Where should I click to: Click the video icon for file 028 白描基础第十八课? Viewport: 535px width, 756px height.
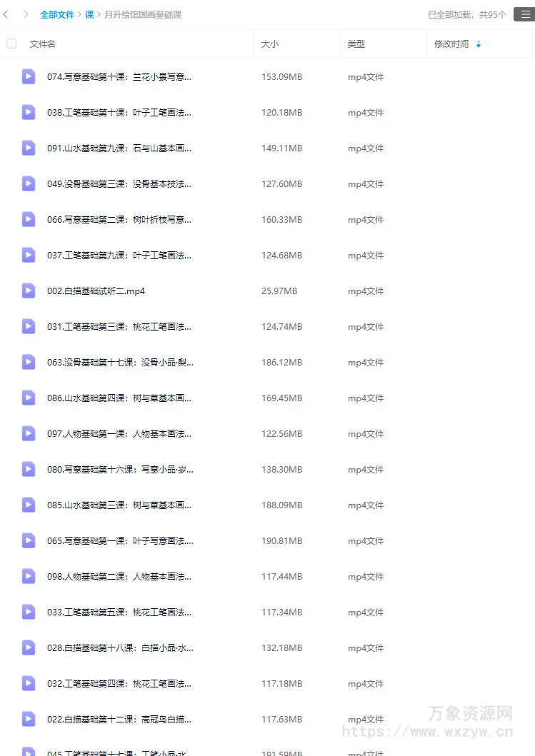coord(29,647)
